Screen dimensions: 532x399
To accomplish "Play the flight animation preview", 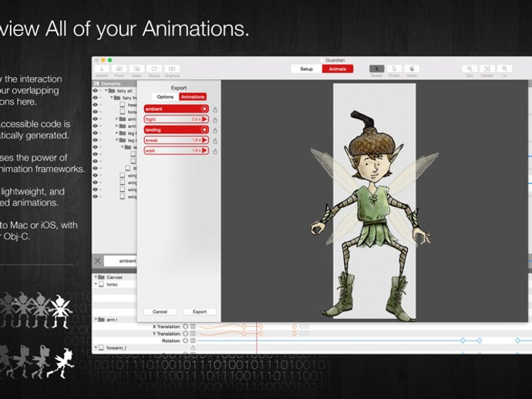I will (x=204, y=119).
